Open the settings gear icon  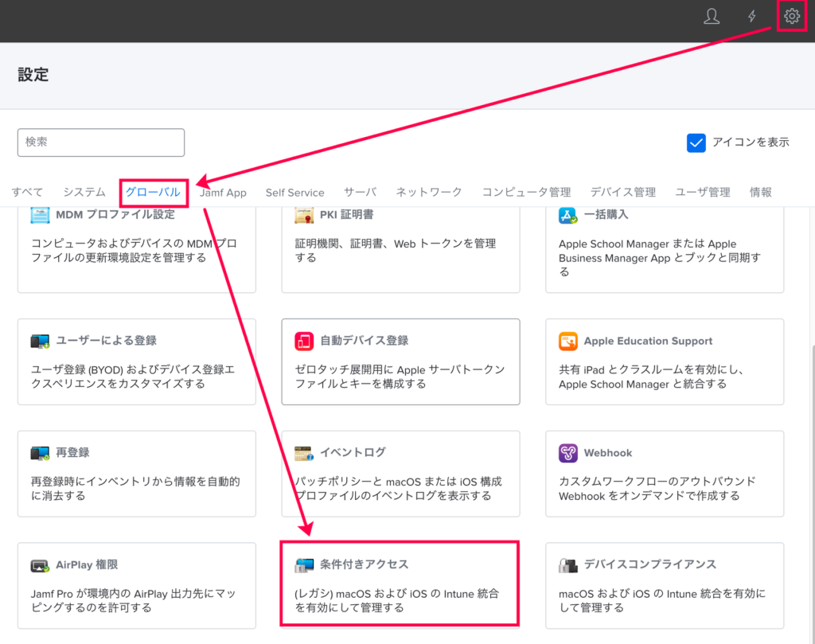(792, 16)
